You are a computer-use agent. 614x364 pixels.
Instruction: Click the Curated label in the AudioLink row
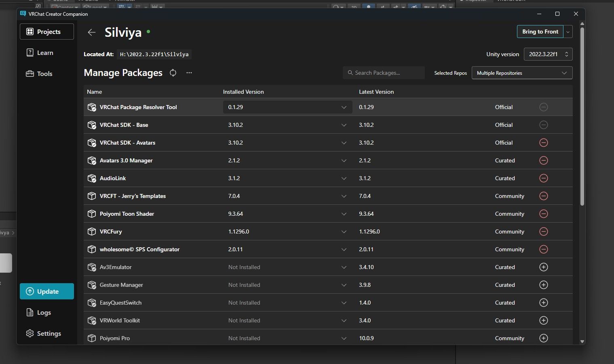pyautogui.click(x=505, y=178)
